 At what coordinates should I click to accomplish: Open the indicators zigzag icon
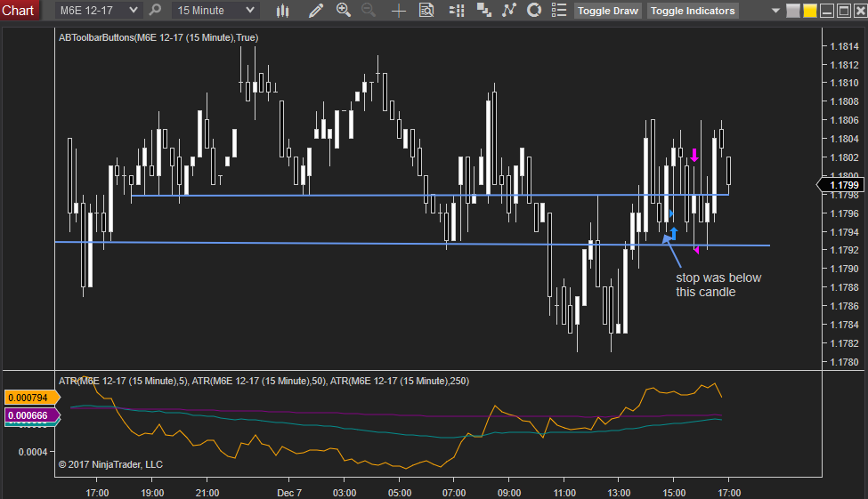[508, 10]
